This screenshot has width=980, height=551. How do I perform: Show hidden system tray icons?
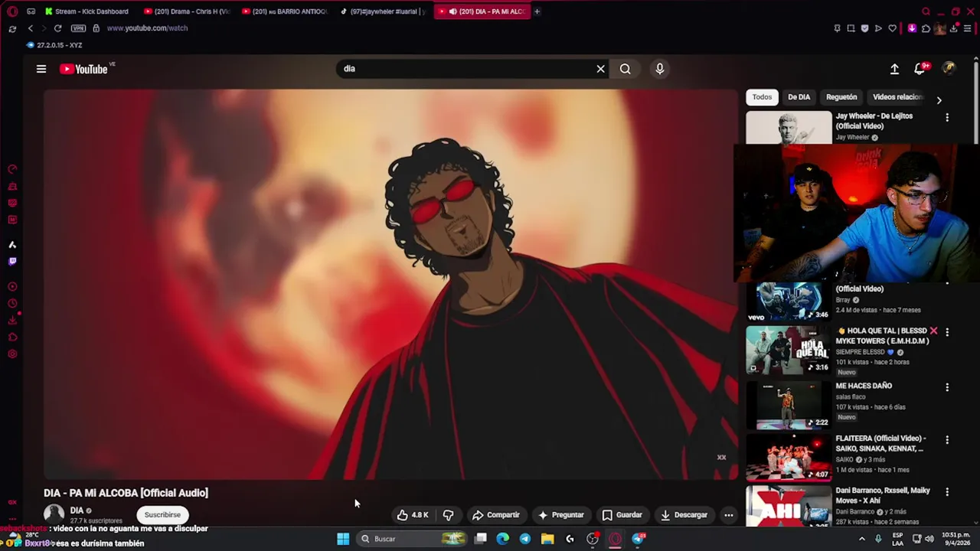point(861,539)
